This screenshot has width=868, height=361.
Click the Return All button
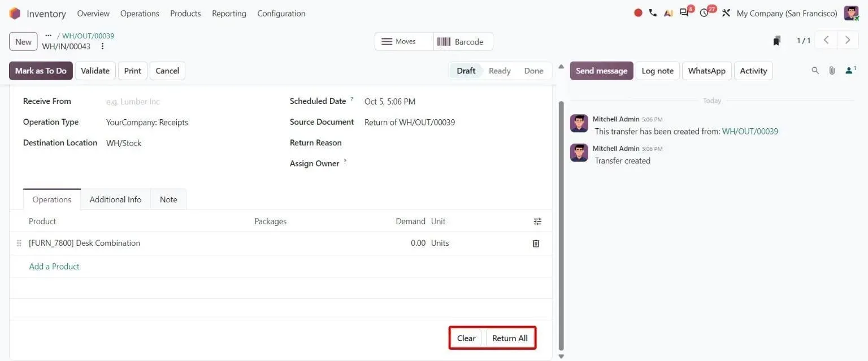coord(510,338)
